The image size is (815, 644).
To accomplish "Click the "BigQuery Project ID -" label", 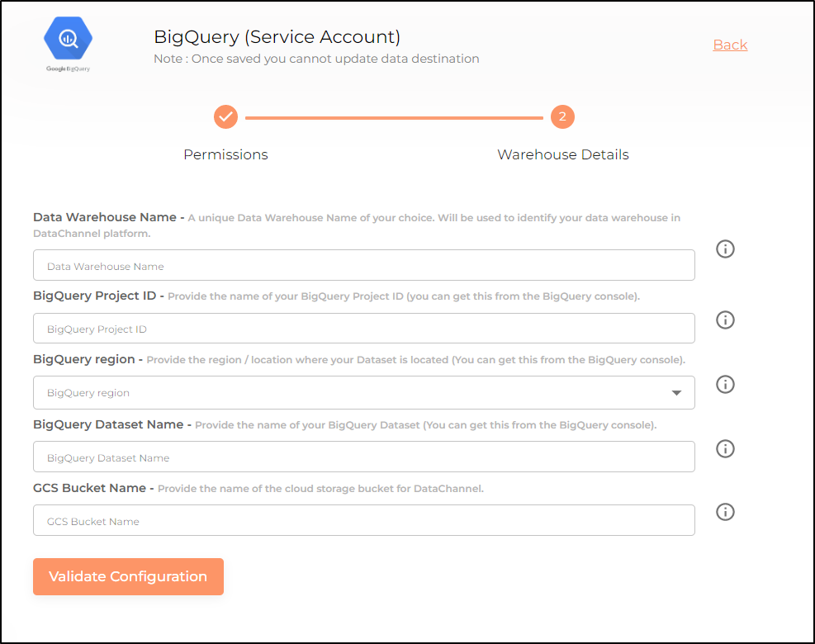I will click(x=99, y=296).
